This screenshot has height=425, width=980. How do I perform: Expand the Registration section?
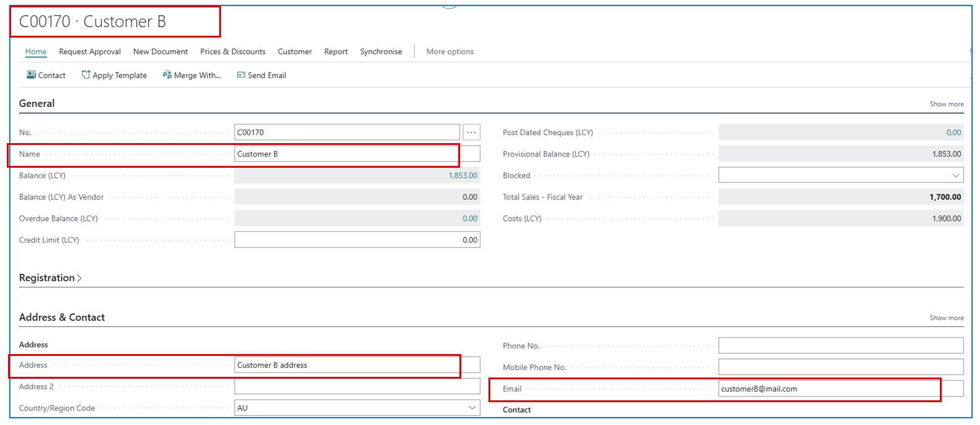pos(50,278)
